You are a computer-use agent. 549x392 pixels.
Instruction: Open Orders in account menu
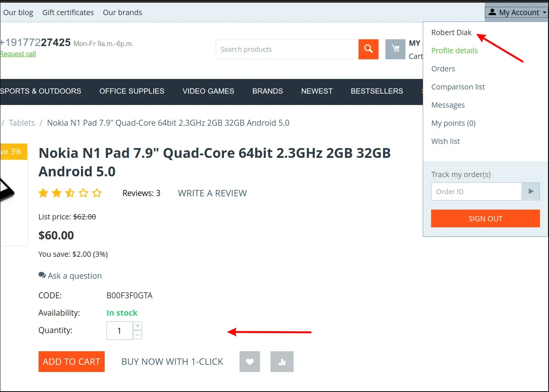coord(443,69)
